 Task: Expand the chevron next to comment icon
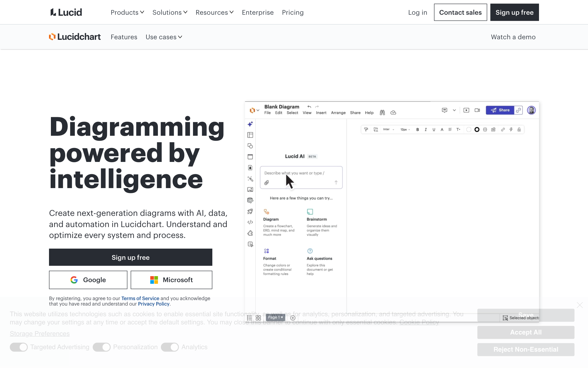coord(454,110)
